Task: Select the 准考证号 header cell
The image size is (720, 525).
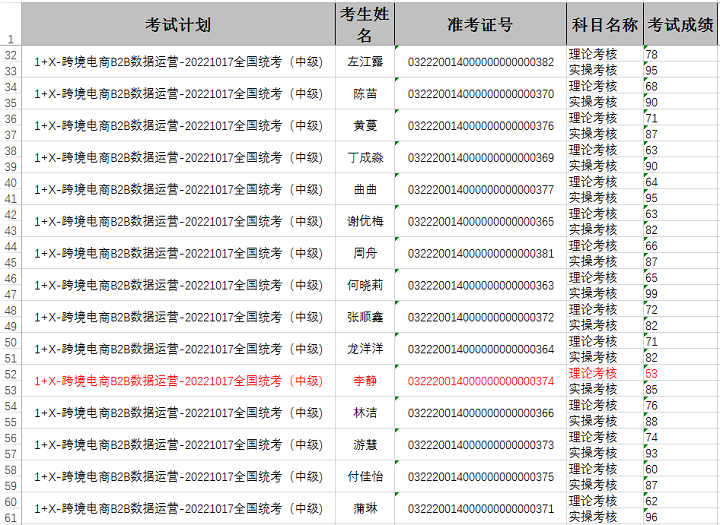Action: pyautogui.click(x=480, y=24)
